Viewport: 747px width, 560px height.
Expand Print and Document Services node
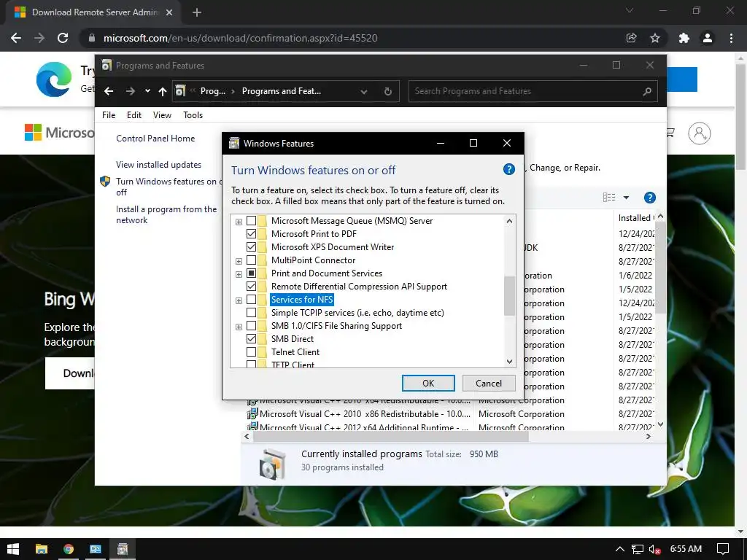(x=239, y=274)
